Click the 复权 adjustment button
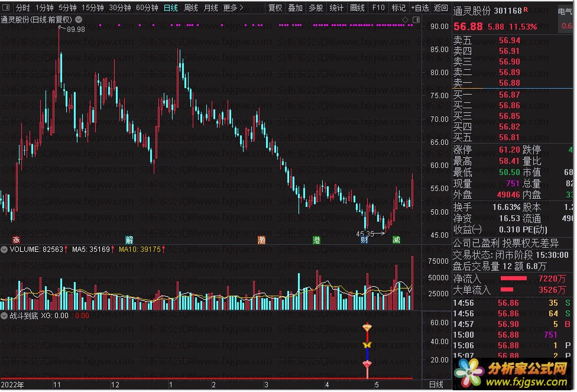Image resolution: width=577 pixels, height=392 pixels. pos(275,8)
